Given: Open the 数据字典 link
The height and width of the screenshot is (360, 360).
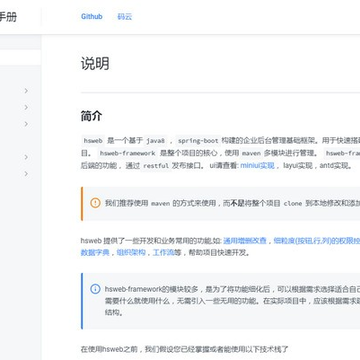Looking at the screenshot, I should [95, 252].
